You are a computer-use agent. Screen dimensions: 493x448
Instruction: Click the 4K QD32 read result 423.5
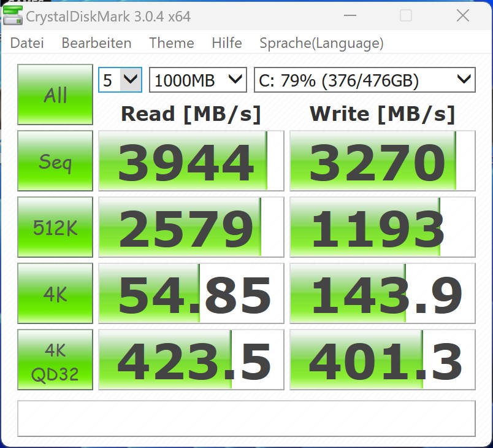pos(191,360)
